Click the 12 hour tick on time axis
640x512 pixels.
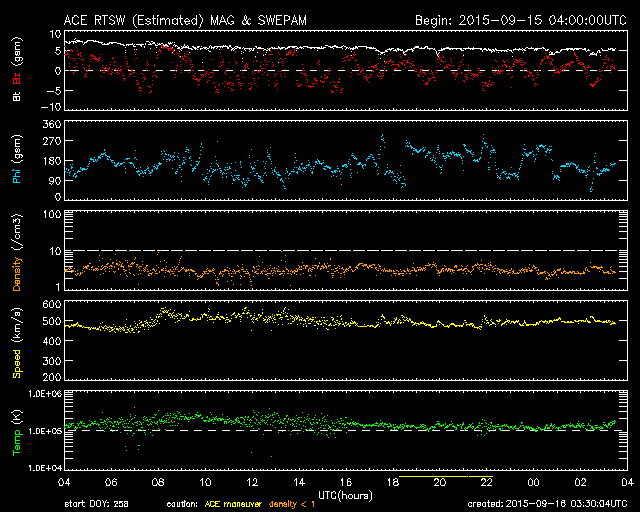(x=252, y=483)
